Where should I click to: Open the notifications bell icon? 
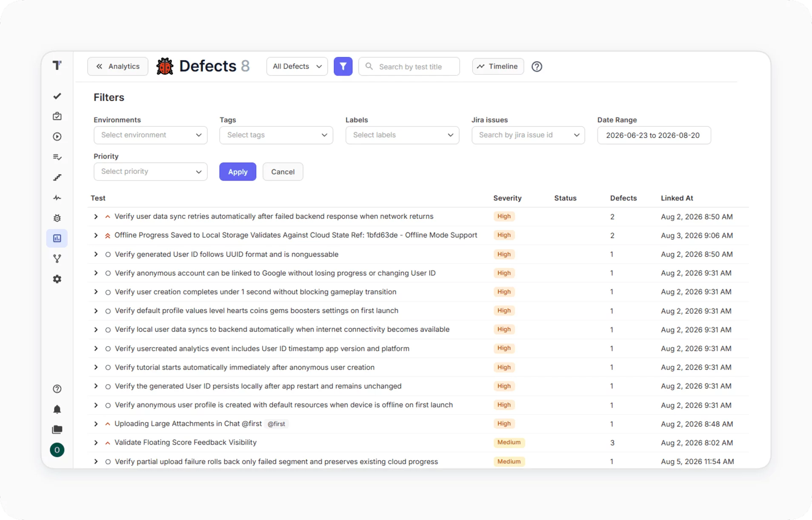click(57, 409)
